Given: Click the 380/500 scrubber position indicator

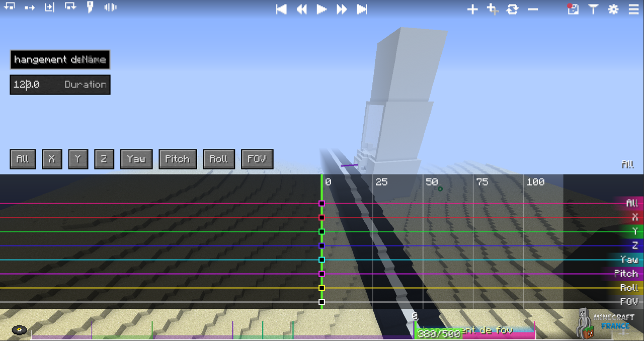Looking at the screenshot, I should click(438, 334).
